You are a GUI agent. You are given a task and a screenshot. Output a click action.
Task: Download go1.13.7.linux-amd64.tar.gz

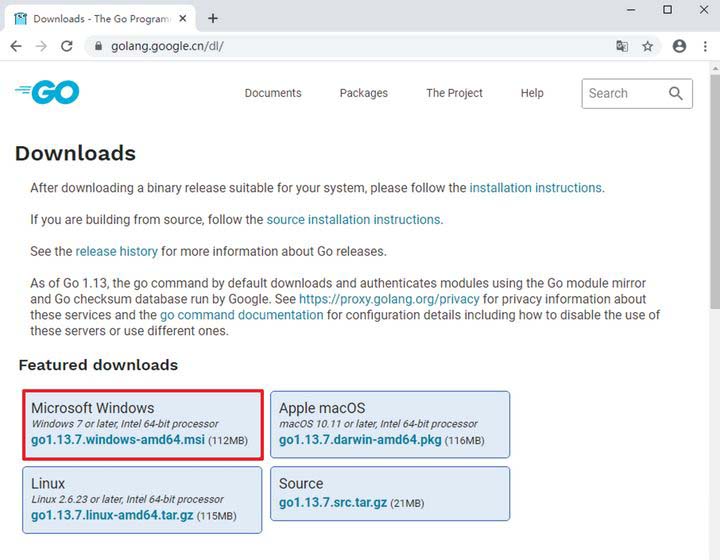(x=112, y=515)
